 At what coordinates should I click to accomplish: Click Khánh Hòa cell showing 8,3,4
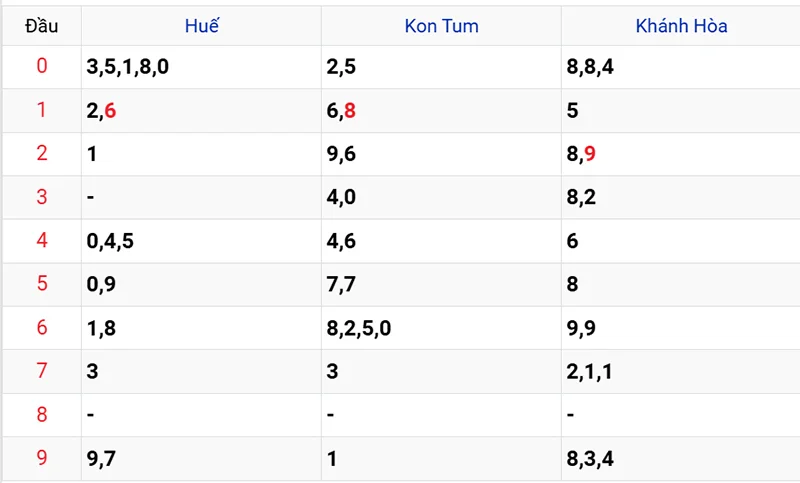(589, 458)
